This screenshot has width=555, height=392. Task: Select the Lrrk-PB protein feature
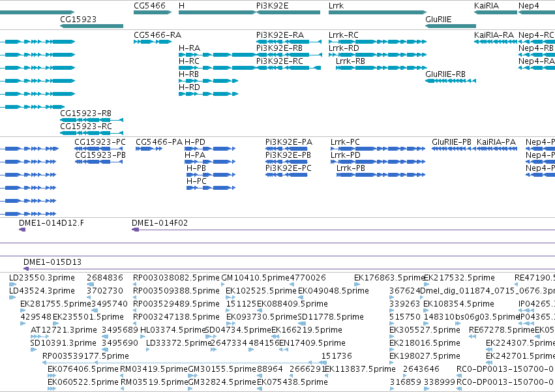coord(381,175)
